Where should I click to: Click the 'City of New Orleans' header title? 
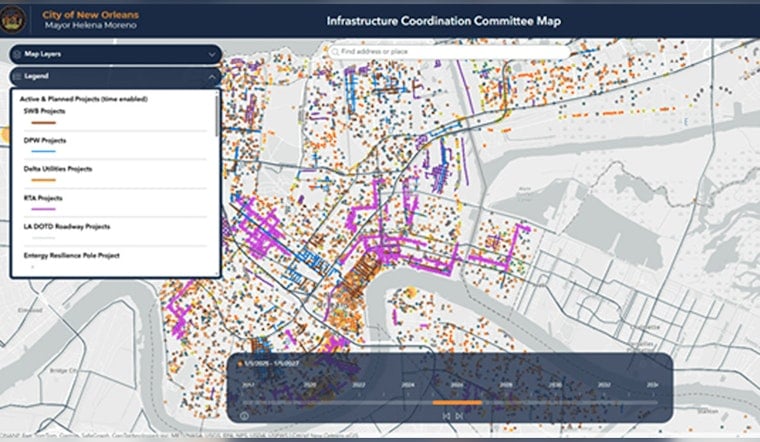90,15
